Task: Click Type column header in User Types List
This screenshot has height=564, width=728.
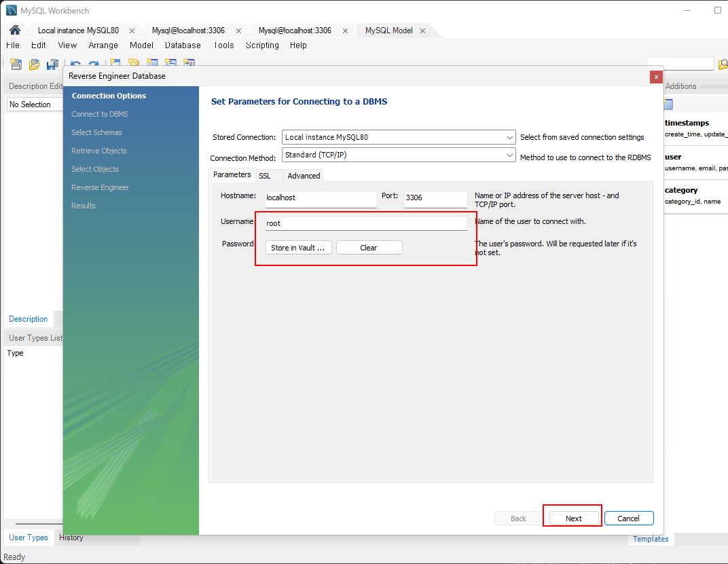Action: tap(16, 353)
